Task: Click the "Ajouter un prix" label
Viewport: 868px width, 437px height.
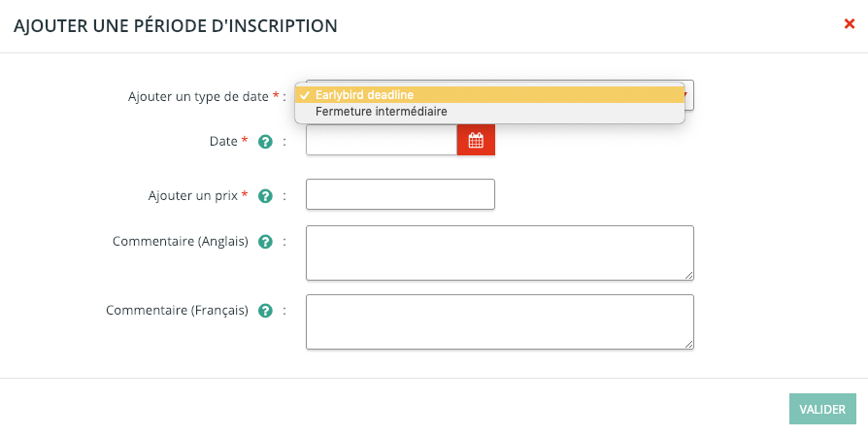Action: (x=186, y=195)
